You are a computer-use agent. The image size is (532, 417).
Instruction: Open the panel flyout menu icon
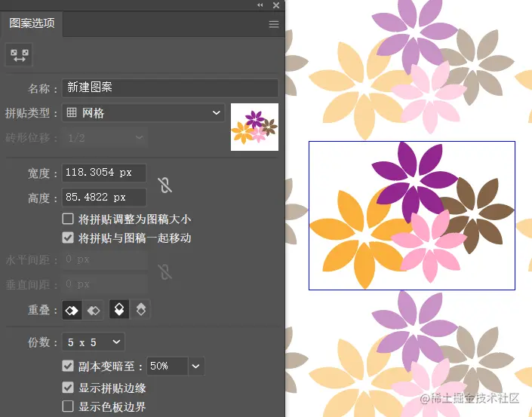click(274, 24)
